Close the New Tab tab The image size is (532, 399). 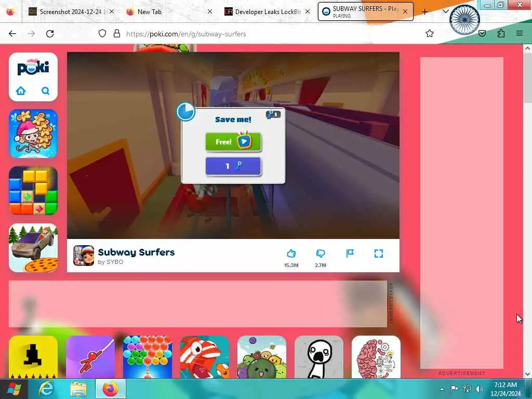tap(210, 11)
